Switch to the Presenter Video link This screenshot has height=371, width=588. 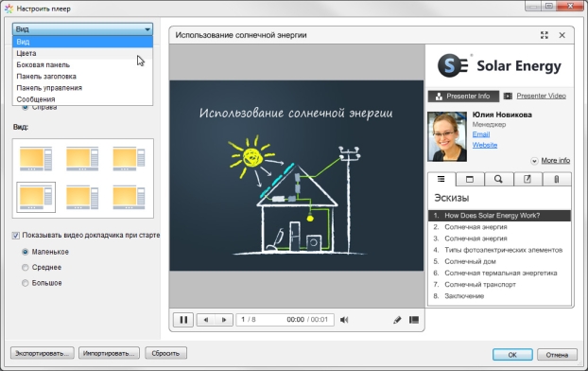pyautogui.click(x=541, y=96)
